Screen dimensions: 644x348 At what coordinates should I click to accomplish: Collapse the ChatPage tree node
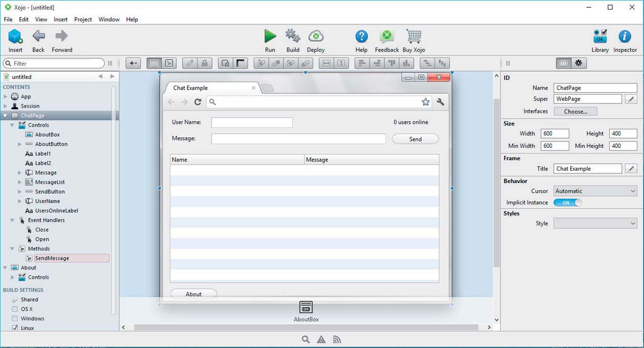(x=5, y=116)
